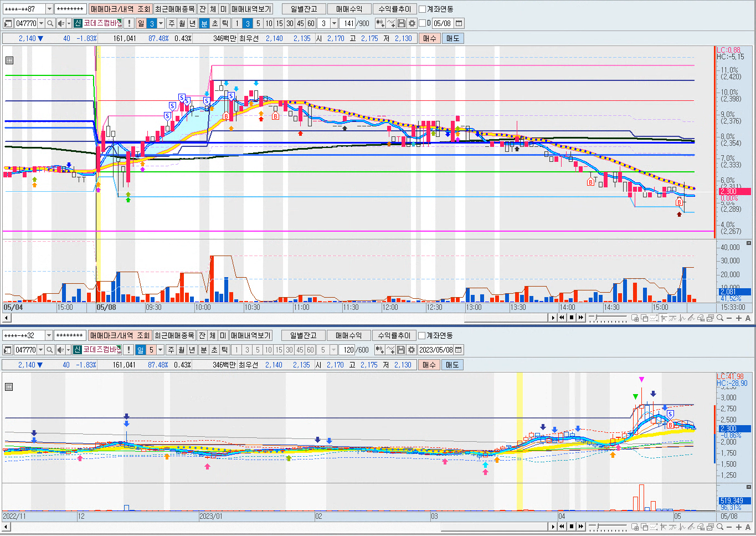Click the 'A' auto-scale icon in bottom chart footer
Screen dimensions: 756x536
coord(748,527)
